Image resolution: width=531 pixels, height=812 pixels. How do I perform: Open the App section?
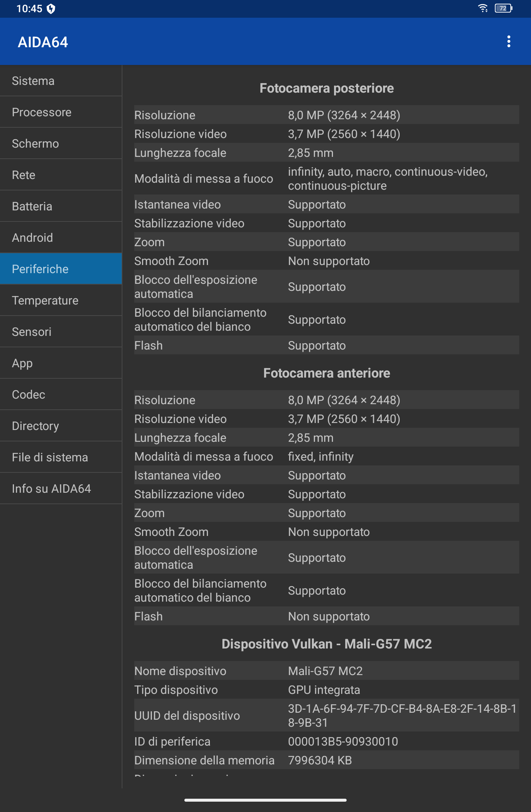click(61, 363)
